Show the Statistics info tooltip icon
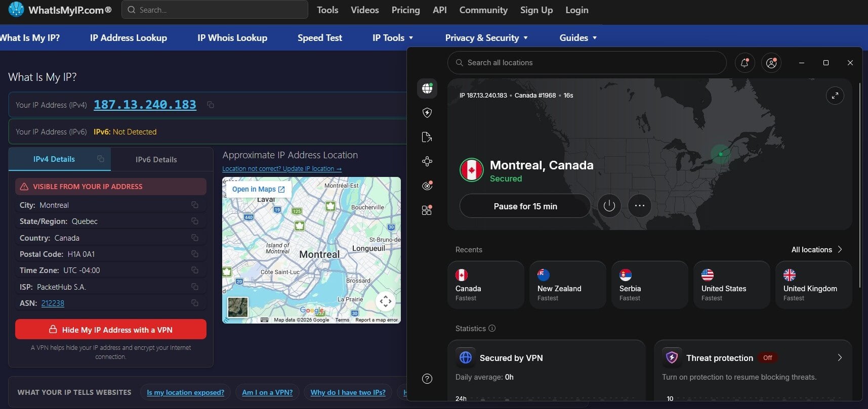Image resolution: width=868 pixels, height=409 pixels. click(x=492, y=328)
